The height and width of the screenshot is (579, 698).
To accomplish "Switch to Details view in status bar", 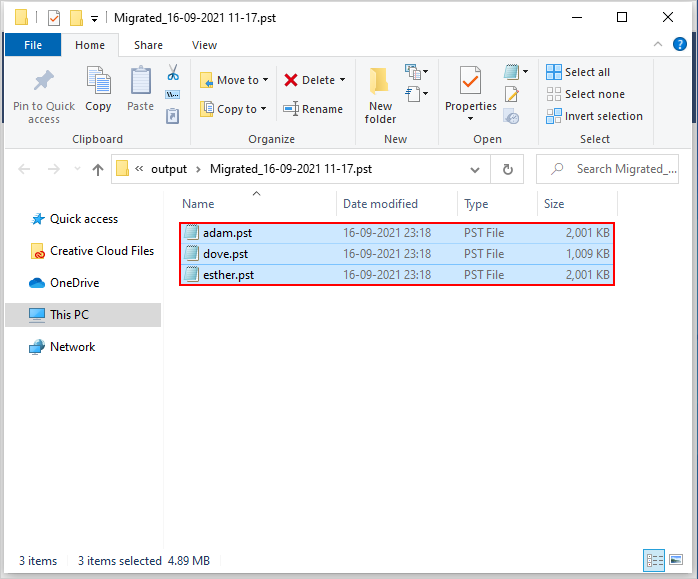I will click(654, 560).
